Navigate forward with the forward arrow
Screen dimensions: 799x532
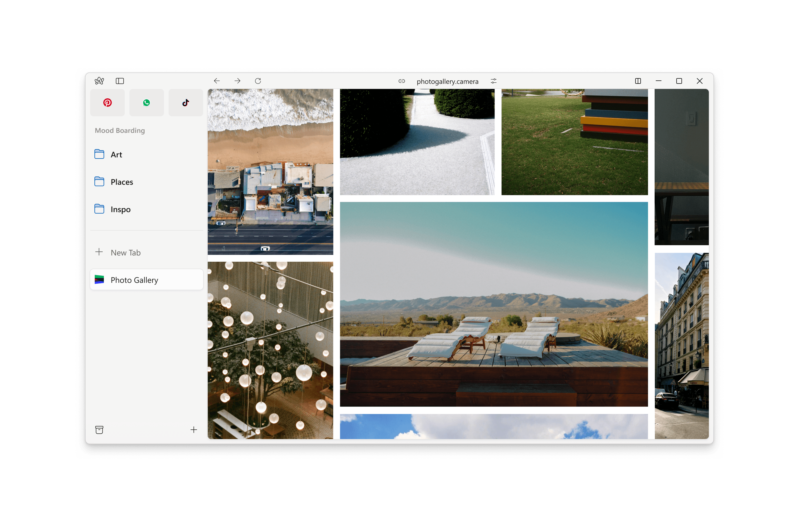pos(237,81)
